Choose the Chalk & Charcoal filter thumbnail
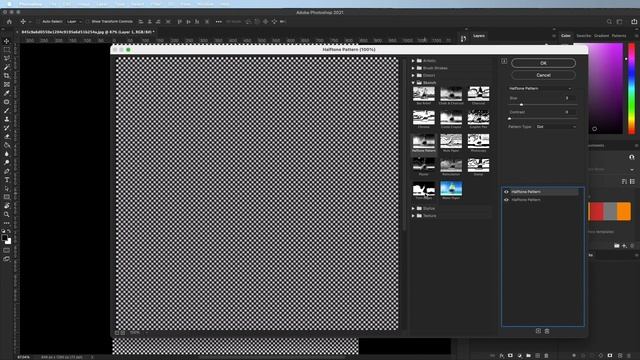This screenshot has height=360, width=640. pyautogui.click(x=451, y=96)
